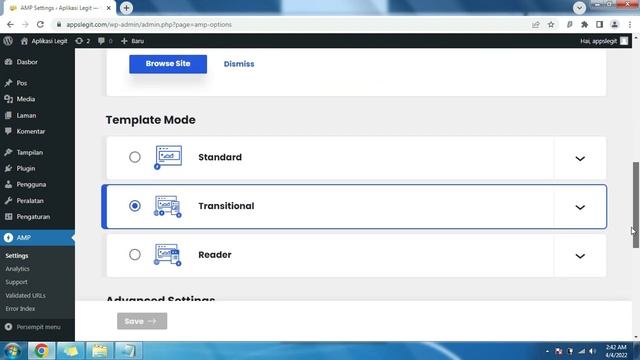Visit Aplikasi Legit site home icon
This screenshot has height=360, width=640.
click(24, 41)
